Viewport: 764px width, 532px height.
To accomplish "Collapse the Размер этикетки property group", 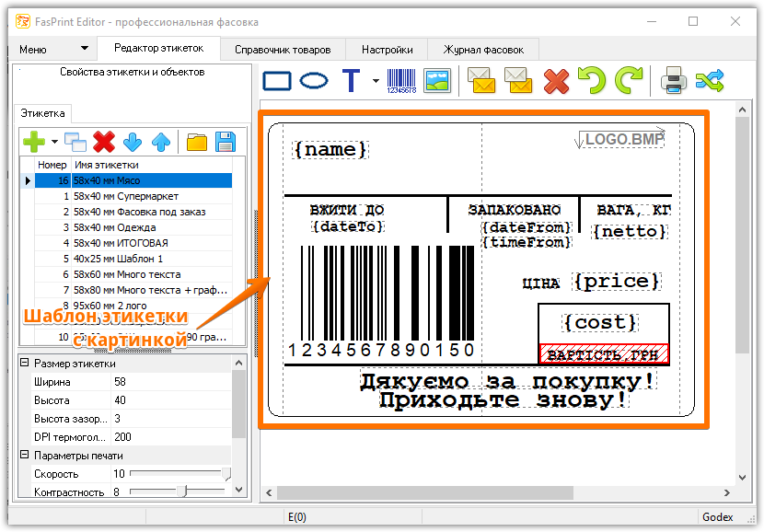I will pyautogui.click(x=24, y=363).
